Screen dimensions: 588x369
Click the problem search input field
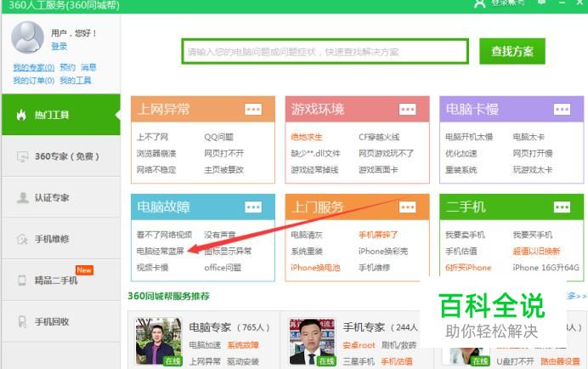point(325,51)
